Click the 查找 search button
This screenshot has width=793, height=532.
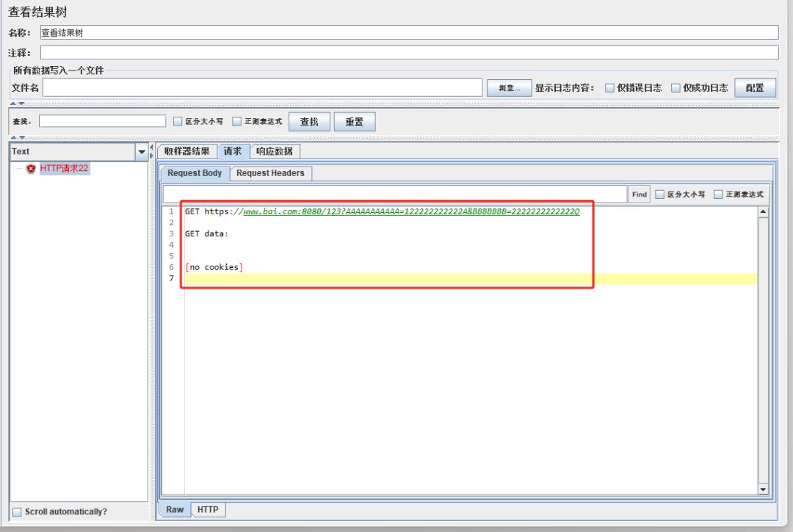coord(309,122)
